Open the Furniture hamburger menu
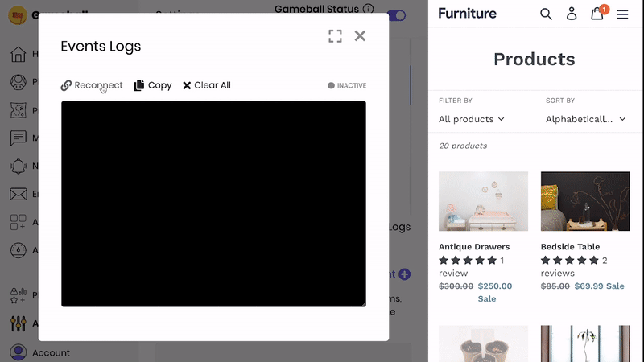Viewport: 644px width, 362px height. pyautogui.click(x=622, y=14)
